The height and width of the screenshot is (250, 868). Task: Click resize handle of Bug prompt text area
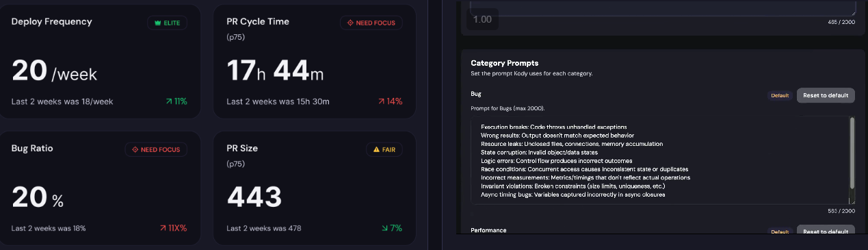pos(852,201)
